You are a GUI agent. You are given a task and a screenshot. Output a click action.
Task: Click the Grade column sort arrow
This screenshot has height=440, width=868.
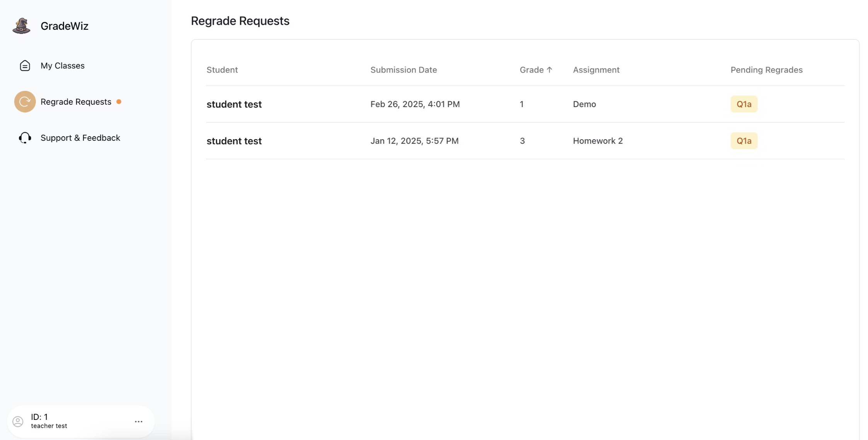click(x=549, y=70)
